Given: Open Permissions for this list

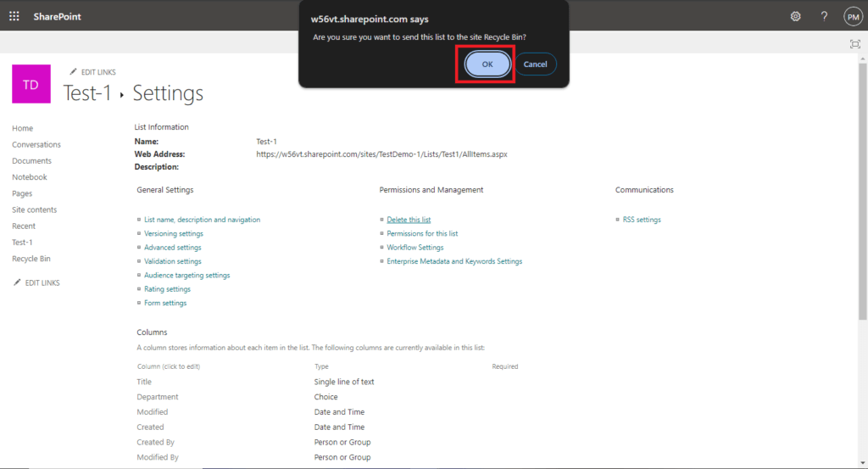Looking at the screenshot, I should tap(422, 234).
